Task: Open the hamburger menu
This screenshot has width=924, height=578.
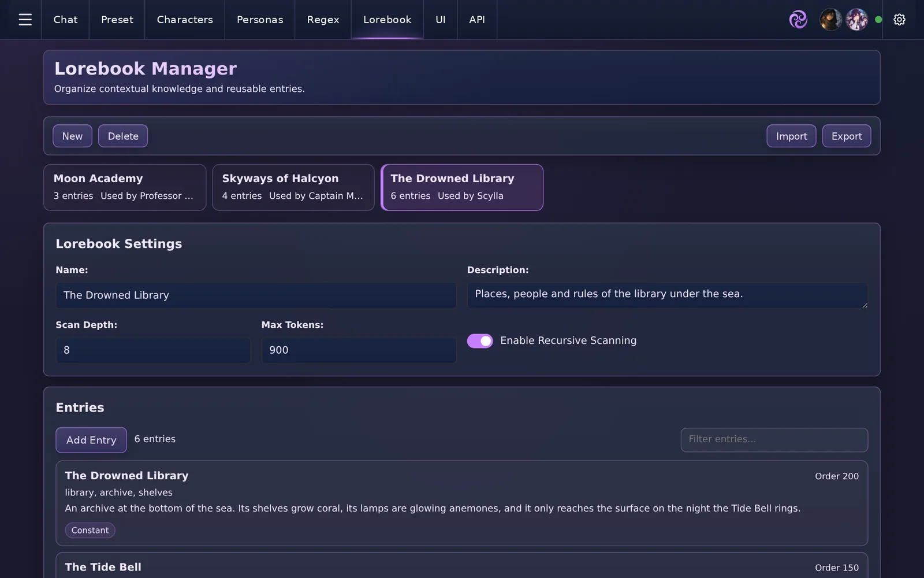Action: point(25,20)
